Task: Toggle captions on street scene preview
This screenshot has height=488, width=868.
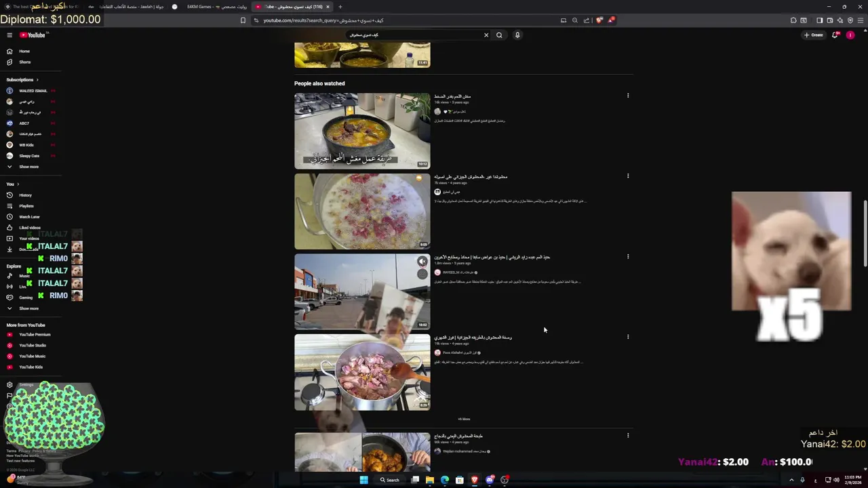Action: pos(422,274)
